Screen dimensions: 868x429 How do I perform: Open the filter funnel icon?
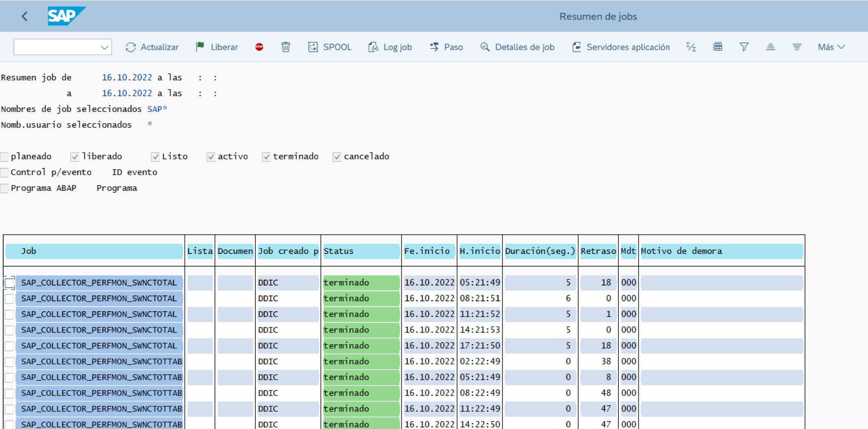pyautogui.click(x=744, y=47)
